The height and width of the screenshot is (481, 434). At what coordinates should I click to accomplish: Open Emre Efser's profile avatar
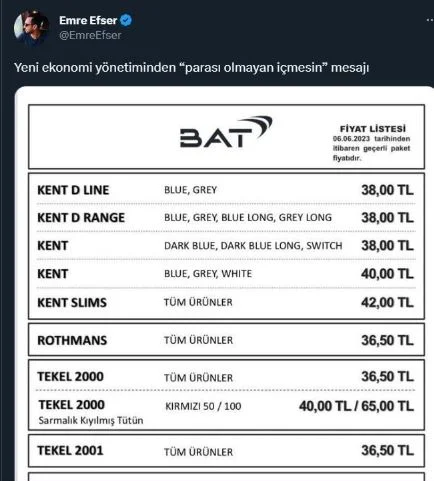pyautogui.click(x=31, y=27)
